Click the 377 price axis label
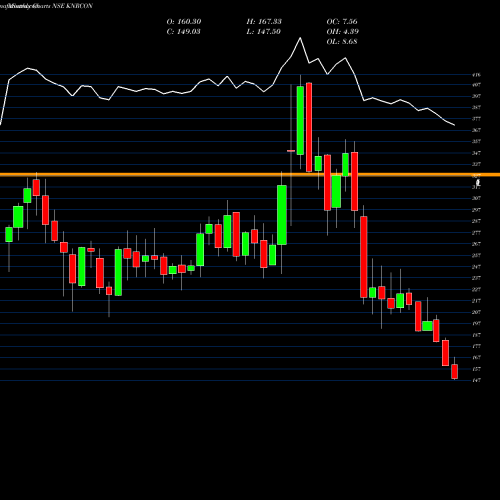This screenshot has height=500, width=500. pos(476,119)
